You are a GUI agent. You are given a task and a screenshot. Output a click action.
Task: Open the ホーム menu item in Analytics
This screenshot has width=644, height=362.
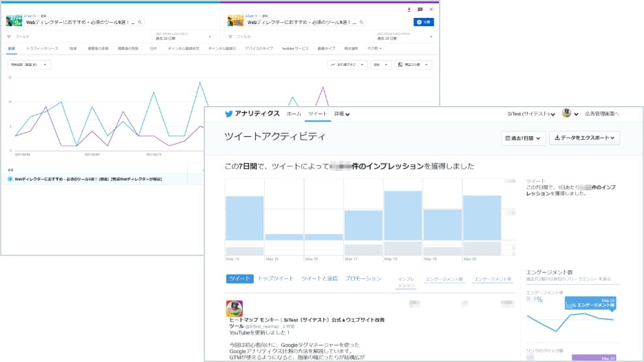(x=294, y=114)
